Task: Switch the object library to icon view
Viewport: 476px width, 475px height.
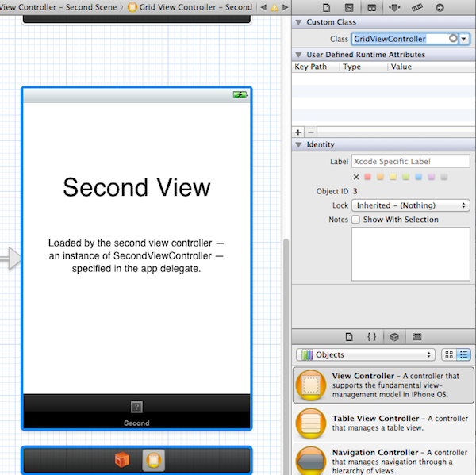Action: pos(449,354)
